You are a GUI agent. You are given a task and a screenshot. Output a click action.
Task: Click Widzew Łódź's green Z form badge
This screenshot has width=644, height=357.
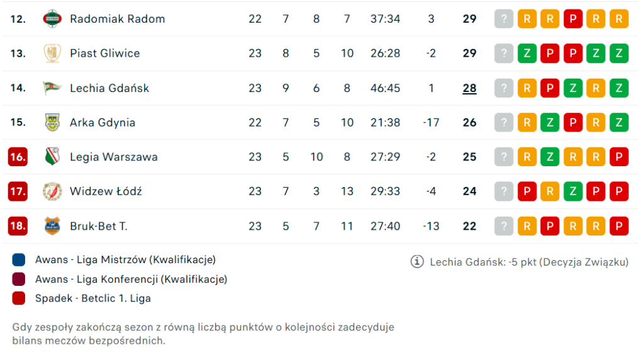tap(573, 191)
